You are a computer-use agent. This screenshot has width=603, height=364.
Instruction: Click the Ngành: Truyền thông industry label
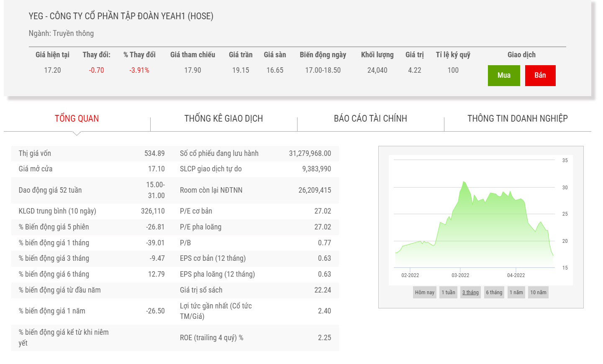click(61, 33)
